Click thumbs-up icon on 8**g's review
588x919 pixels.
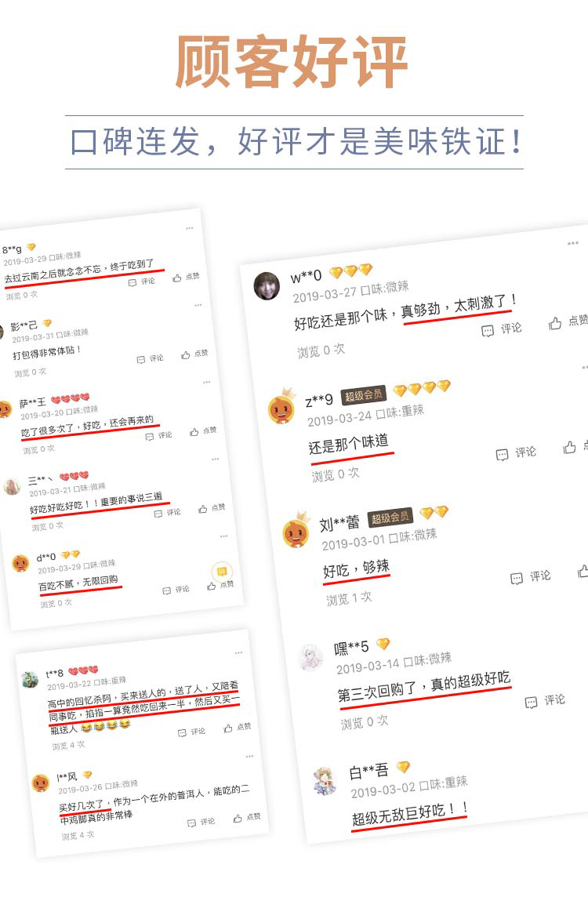click(176, 278)
